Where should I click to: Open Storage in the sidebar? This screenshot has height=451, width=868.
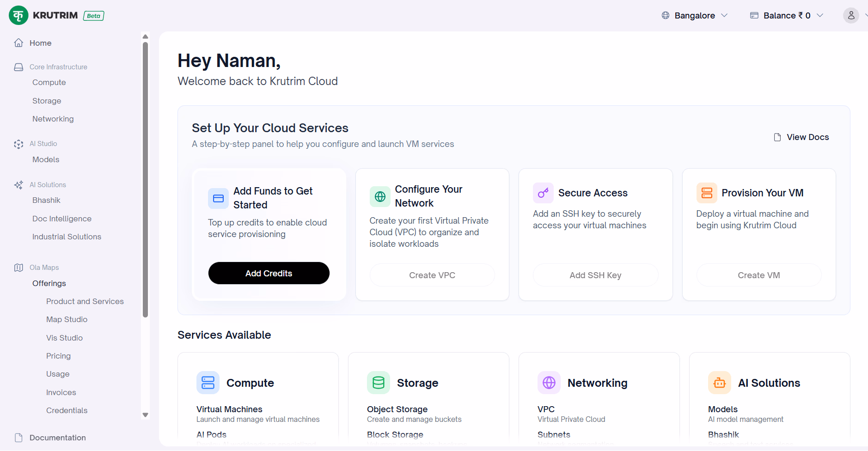click(x=47, y=101)
